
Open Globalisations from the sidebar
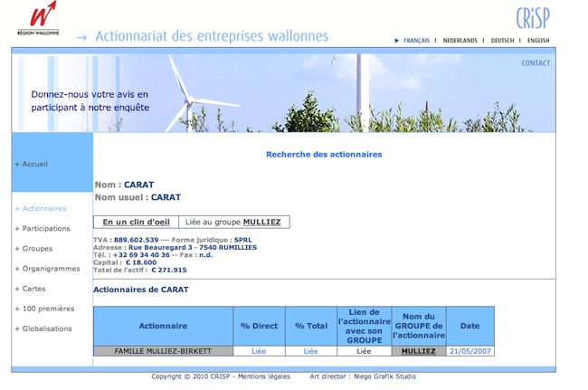point(47,328)
